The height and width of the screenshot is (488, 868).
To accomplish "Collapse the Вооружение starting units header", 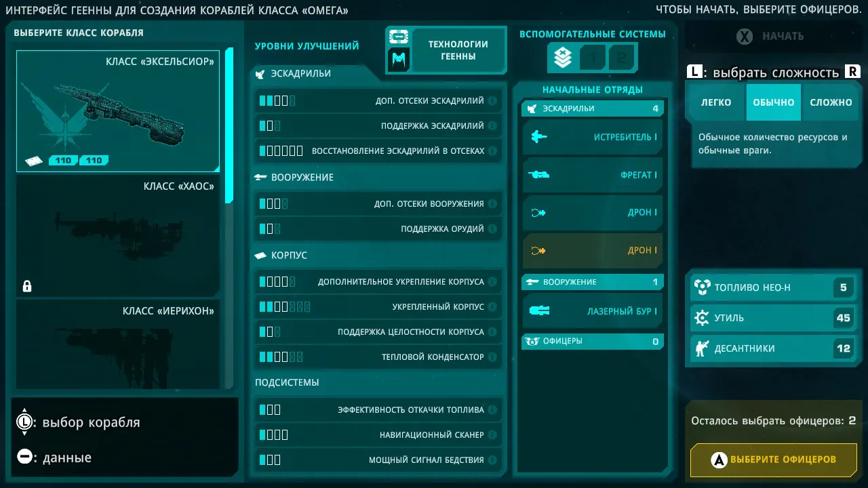I will (593, 282).
